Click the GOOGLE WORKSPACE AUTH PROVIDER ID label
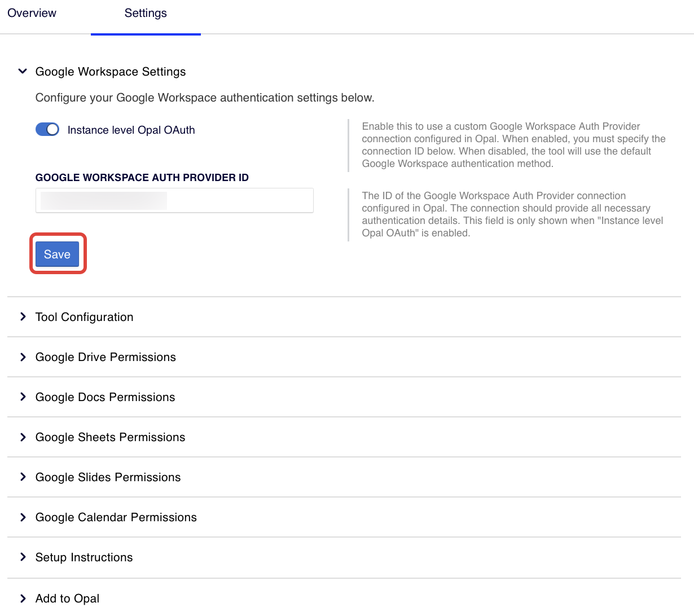694x616 pixels. 142,178
